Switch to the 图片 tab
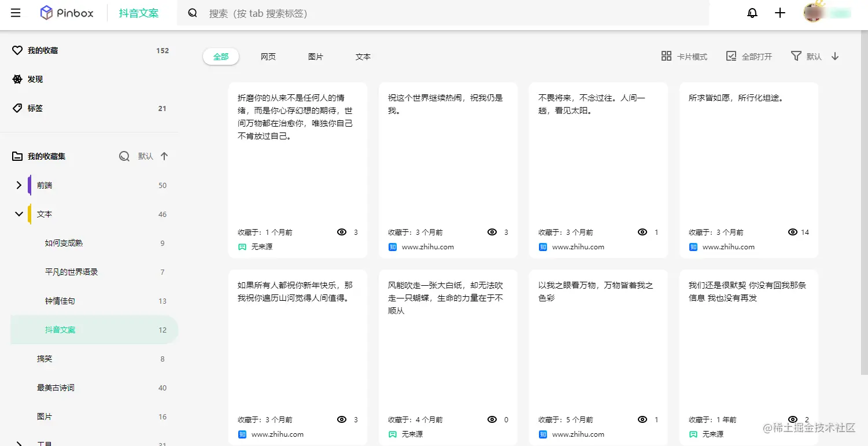868x446 pixels. [x=316, y=57]
